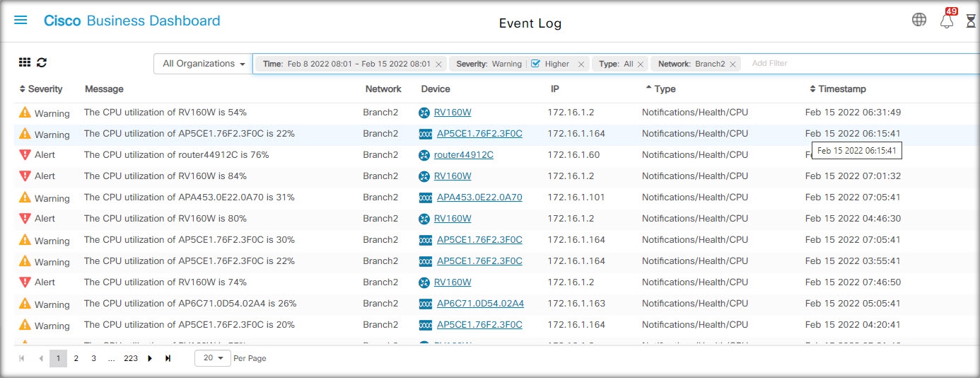This screenshot has width=980, height=378.
Task: Open APA453.0E22.0A70 device link
Action: click(479, 197)
